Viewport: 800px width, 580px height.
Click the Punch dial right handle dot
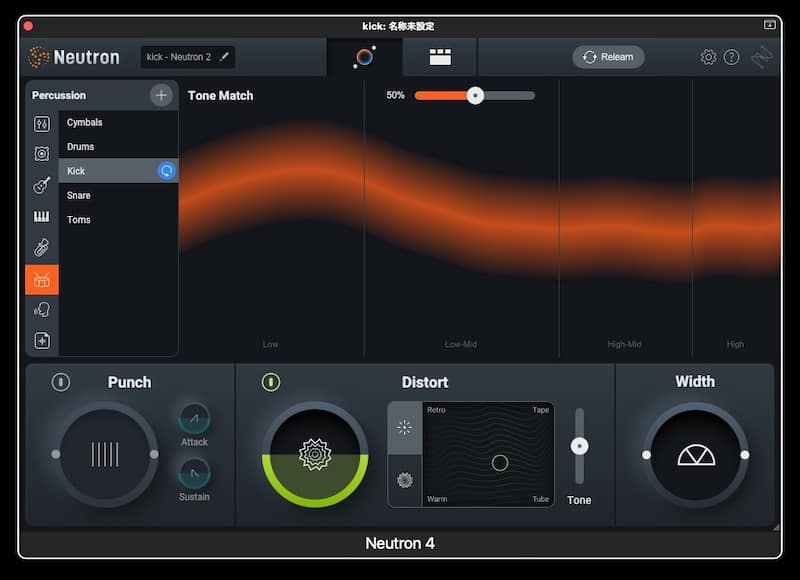pyautogui.click(x=154, y=454)
